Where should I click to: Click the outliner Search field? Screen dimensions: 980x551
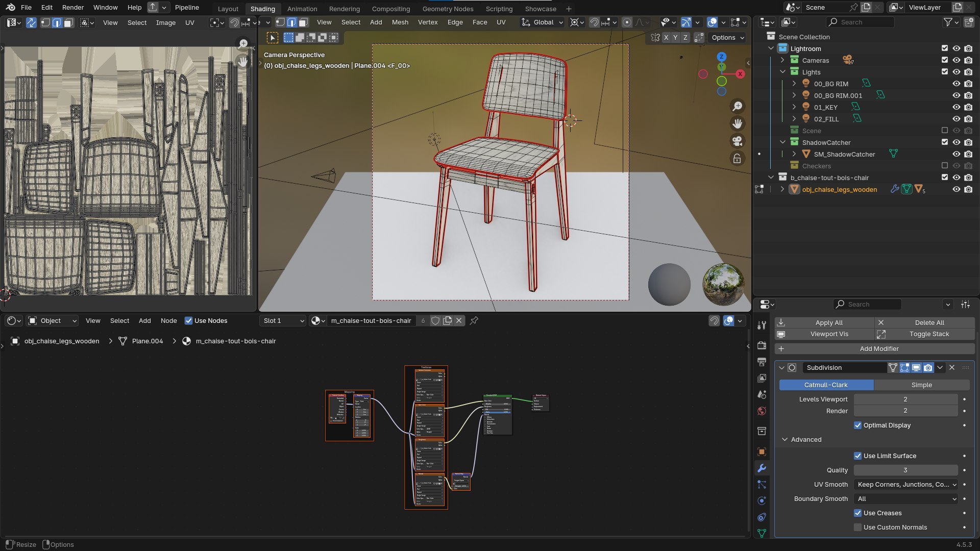point(860,22)
